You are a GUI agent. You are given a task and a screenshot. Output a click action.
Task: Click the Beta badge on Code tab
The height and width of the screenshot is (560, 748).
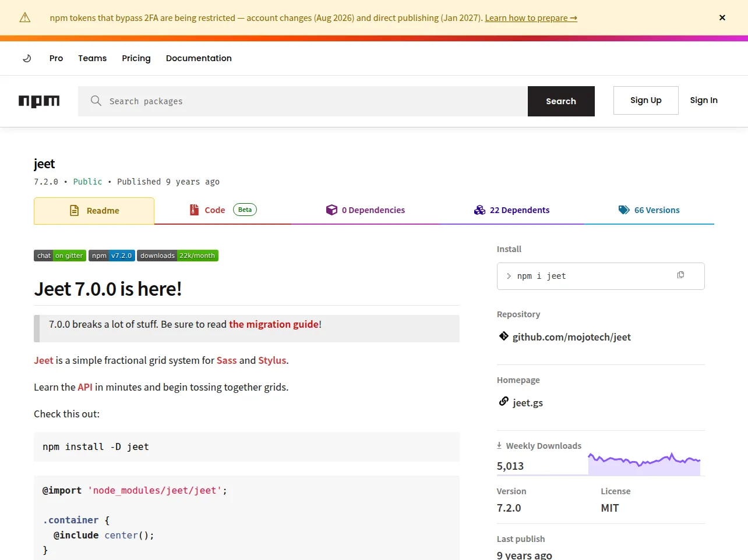pos(245,210)
